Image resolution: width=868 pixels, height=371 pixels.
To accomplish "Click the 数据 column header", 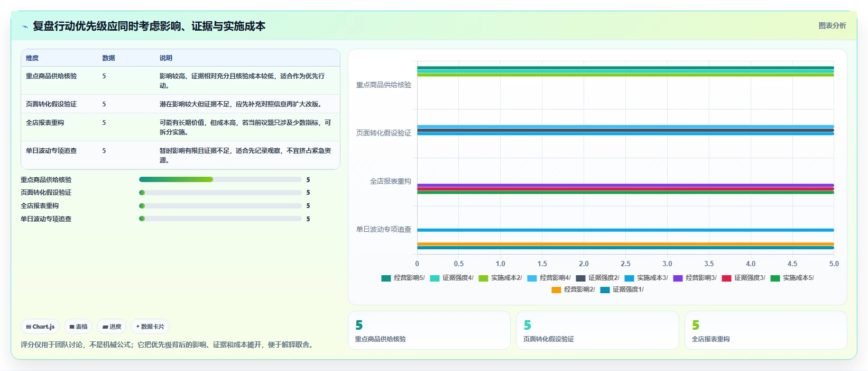I will click(x=108, y=58).
